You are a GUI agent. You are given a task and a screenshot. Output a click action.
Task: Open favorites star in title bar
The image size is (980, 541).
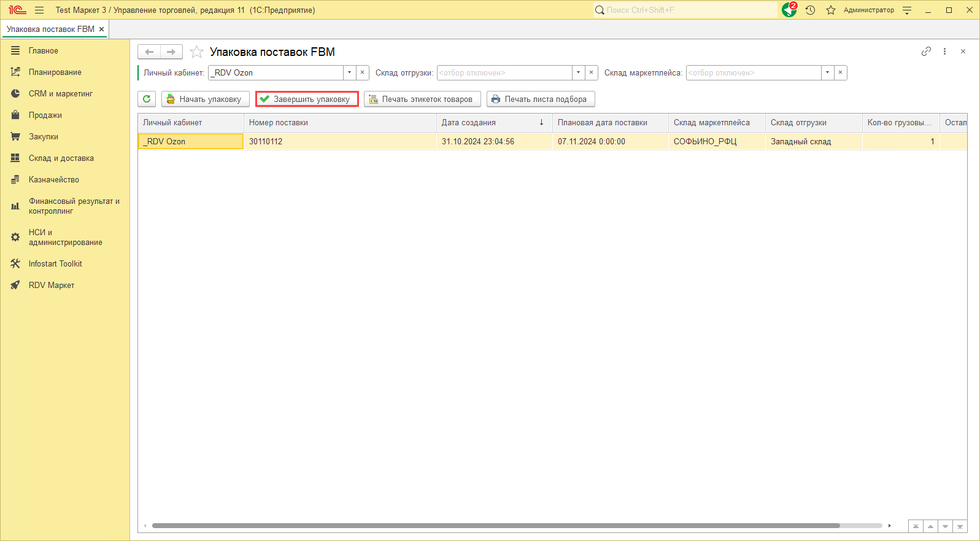[x=831, y=10]
